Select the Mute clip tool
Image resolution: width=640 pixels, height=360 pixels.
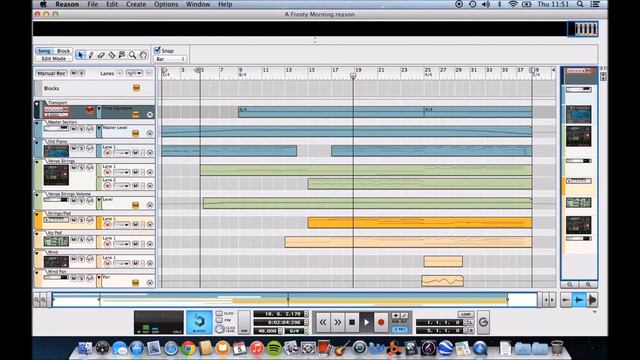122,55
